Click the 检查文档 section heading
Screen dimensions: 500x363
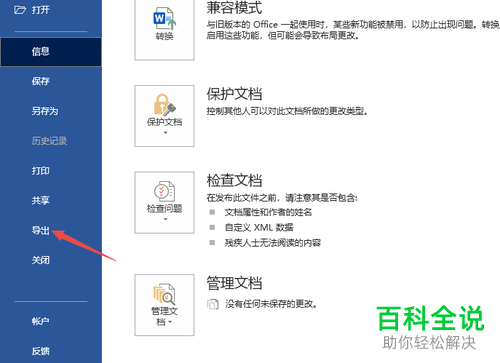(x=234, y=180)
